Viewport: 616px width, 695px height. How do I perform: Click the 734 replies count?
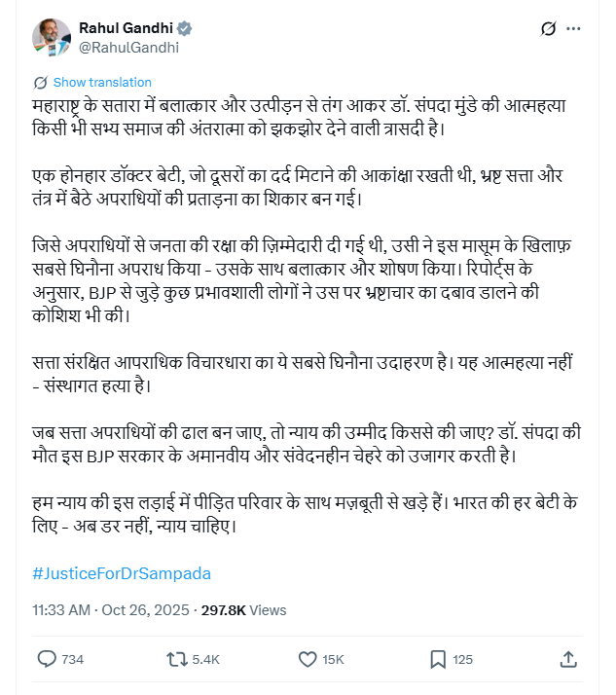click(72, 660)
